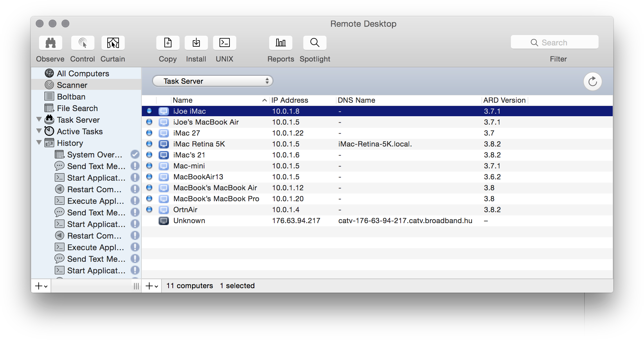Select Scanner in sidebar
The height and width of the screenshot is (340, 644).
86,85
